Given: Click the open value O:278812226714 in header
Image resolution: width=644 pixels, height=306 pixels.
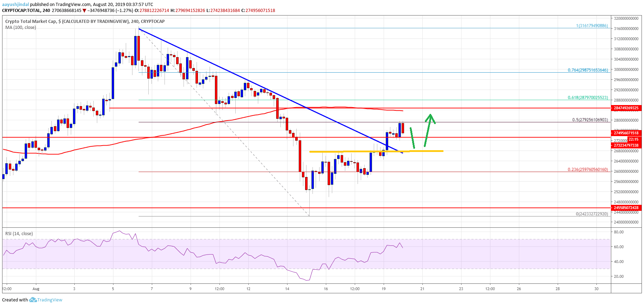Looking at the screenshot, I should click(152, 11).
